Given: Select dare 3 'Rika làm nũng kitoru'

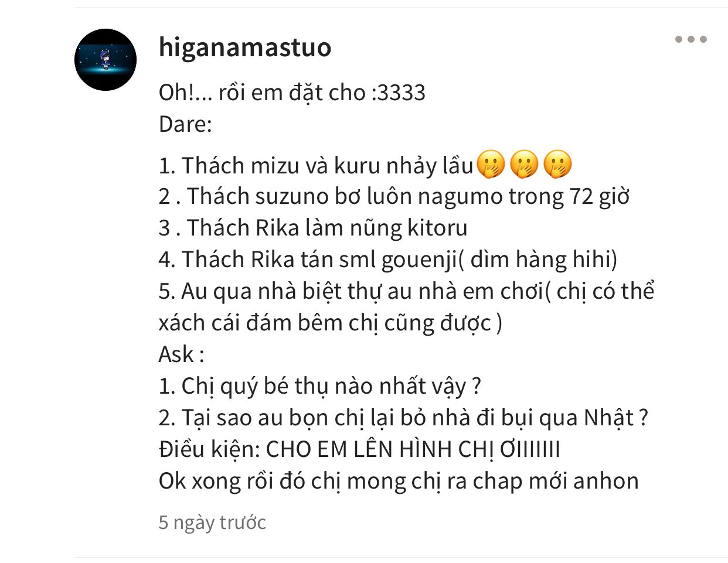Looking at the screenshot, I should click(x=313, y=228).
